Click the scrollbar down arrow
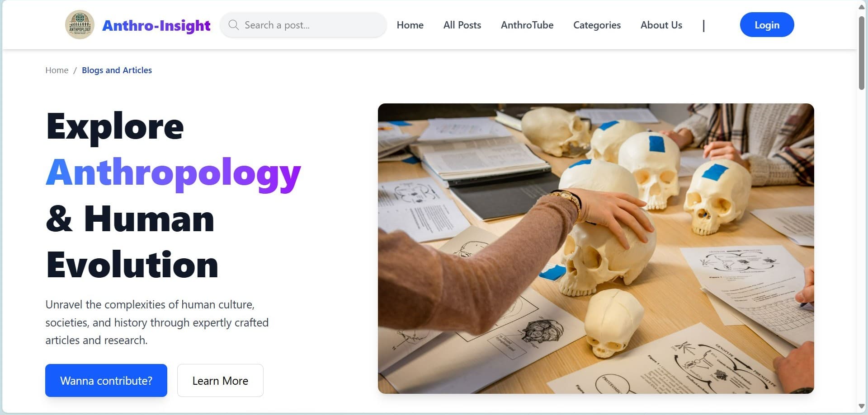This screenshot has width=868, height=415. [x=862, y=406]
